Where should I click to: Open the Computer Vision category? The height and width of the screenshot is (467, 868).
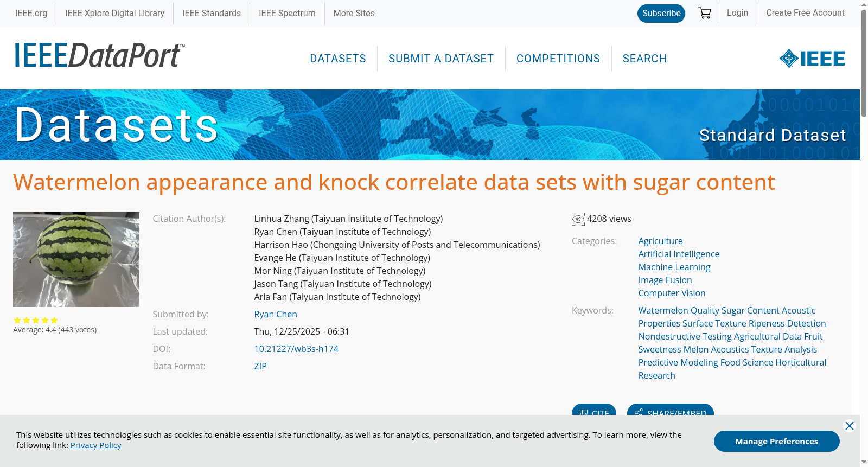(x=672, y=293)
